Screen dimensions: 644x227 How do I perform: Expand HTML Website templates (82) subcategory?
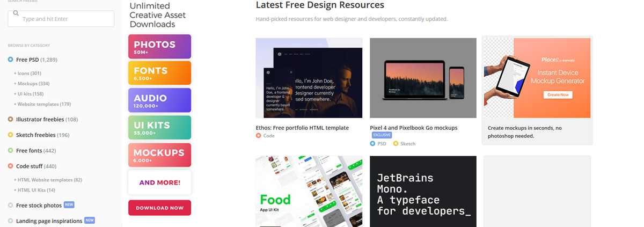(x=48, y=180)
